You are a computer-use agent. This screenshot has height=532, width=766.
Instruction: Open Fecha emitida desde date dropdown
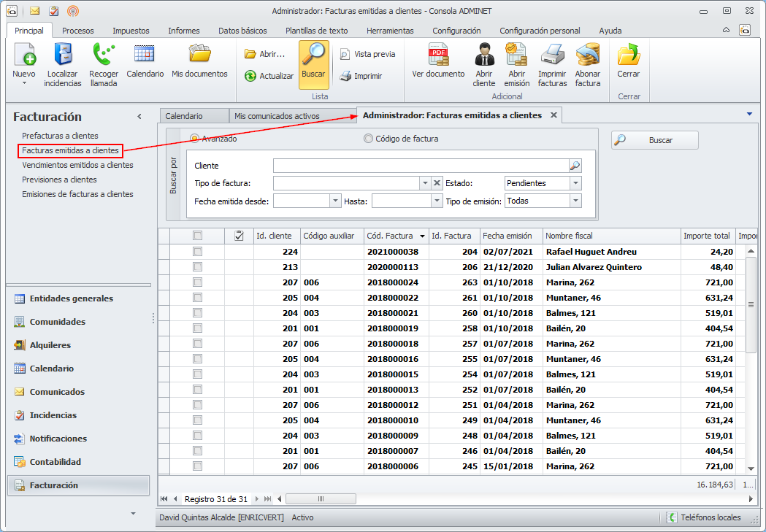(x=335, y=201)
